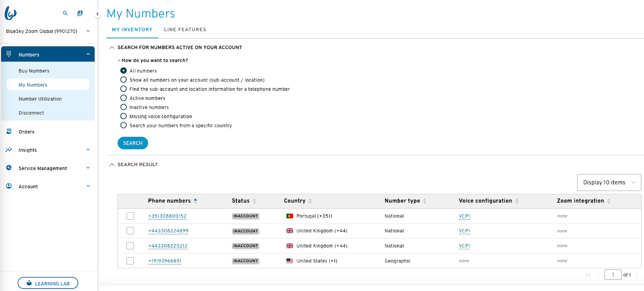
Task: Check the box for +351308800152
Action: click(x=130, y=216)
